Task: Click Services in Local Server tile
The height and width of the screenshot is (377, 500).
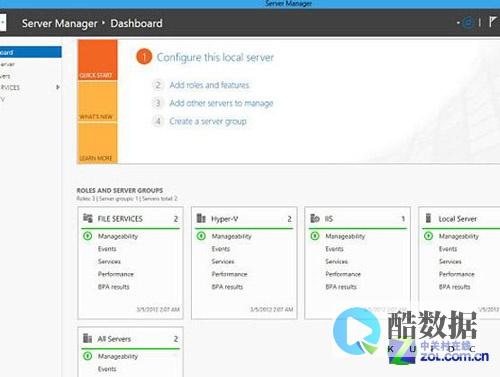Action: point(450,261)
